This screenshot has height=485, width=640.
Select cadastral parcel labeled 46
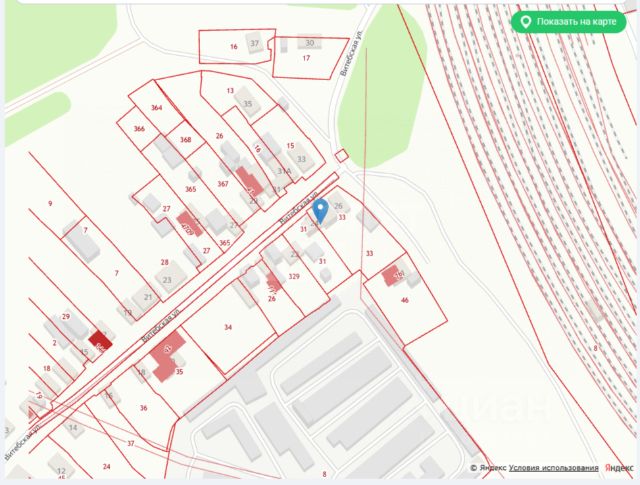point(404,300)
